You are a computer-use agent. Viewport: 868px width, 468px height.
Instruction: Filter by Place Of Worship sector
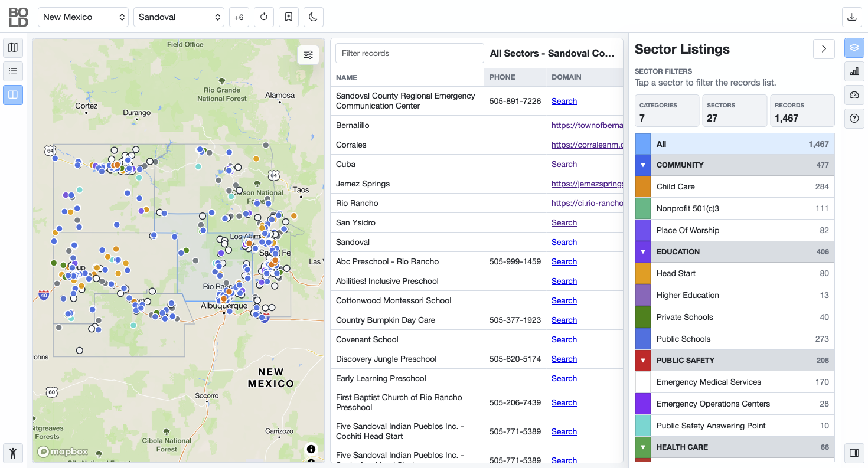pos(735,230)
